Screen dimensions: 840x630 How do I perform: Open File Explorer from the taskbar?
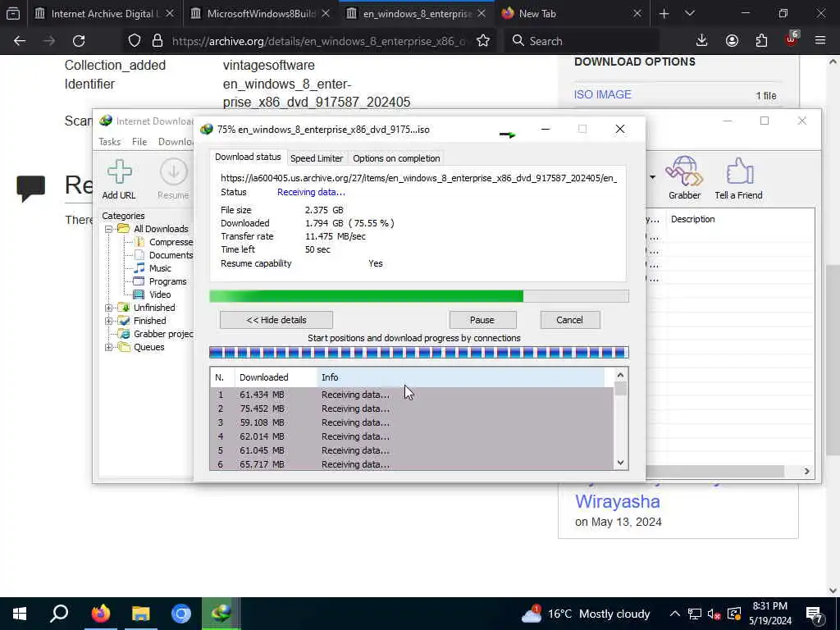pyautogui.click(x=140, y=614)
